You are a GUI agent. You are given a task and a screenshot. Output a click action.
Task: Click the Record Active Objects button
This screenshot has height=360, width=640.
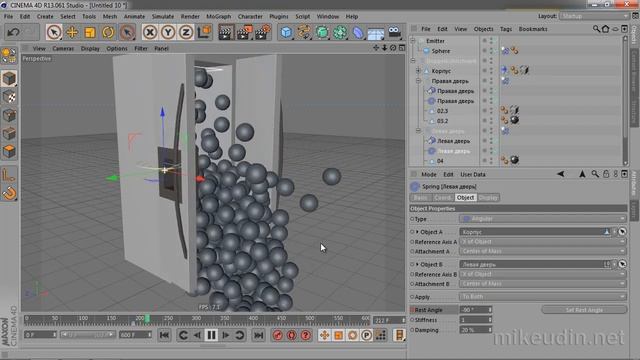click(278, 335)
